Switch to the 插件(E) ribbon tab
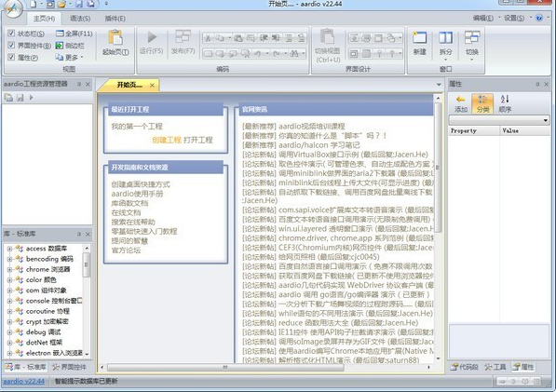 pos(115,19)
